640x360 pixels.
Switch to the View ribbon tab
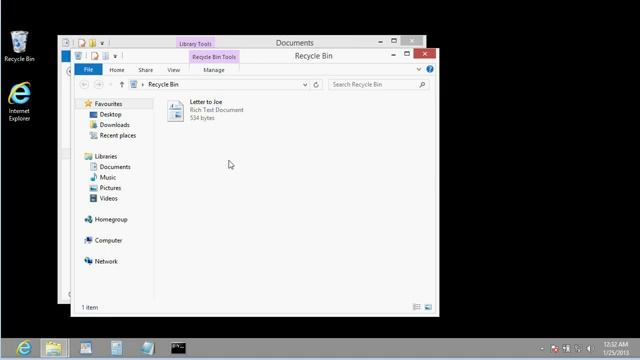point(173,70)
